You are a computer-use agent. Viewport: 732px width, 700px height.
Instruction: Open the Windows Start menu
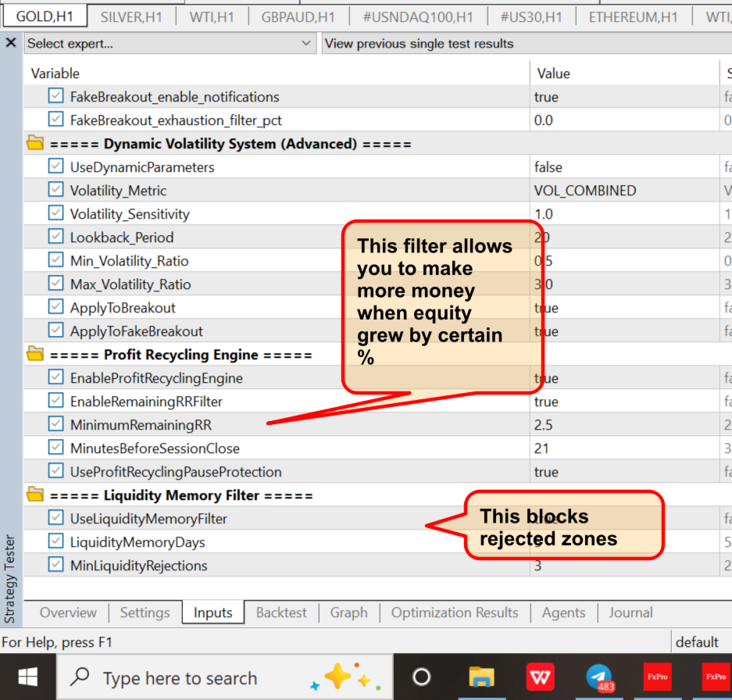pos(28,677)
